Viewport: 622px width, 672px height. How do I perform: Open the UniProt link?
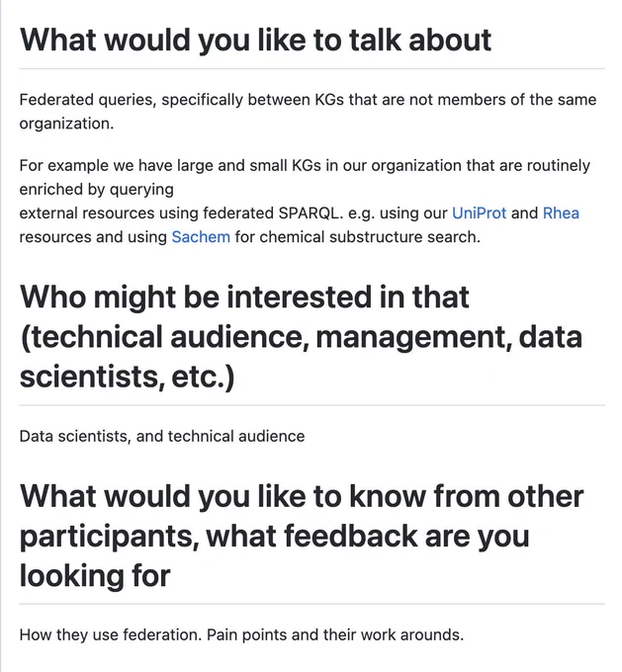coord(480,213)
